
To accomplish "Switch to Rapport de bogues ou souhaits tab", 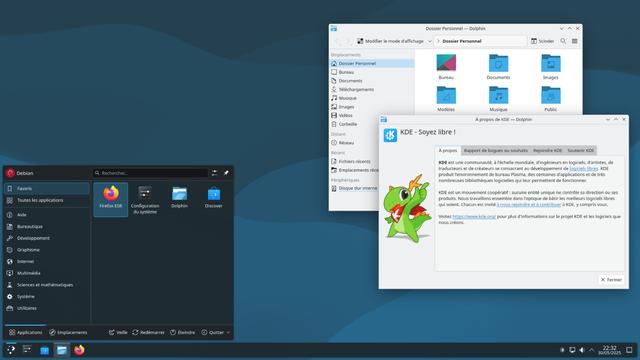I will pyautogui.click(x=496, y=151).
